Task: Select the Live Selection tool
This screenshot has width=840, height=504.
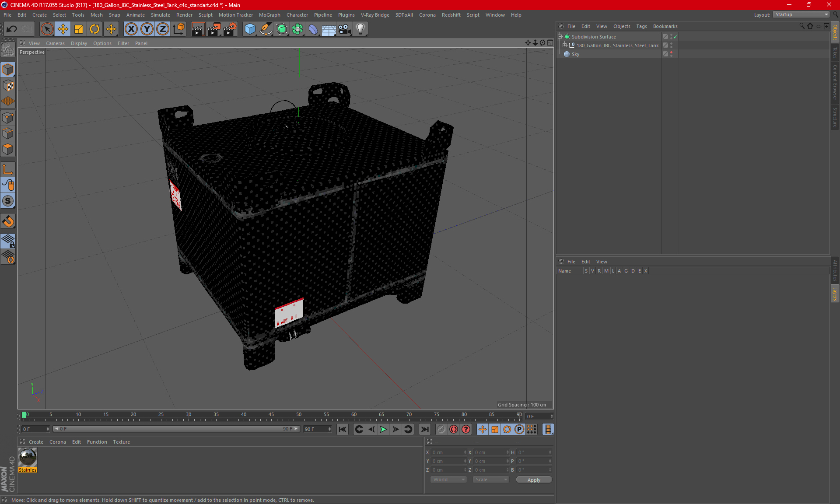Action: click(x=47, y=29)
